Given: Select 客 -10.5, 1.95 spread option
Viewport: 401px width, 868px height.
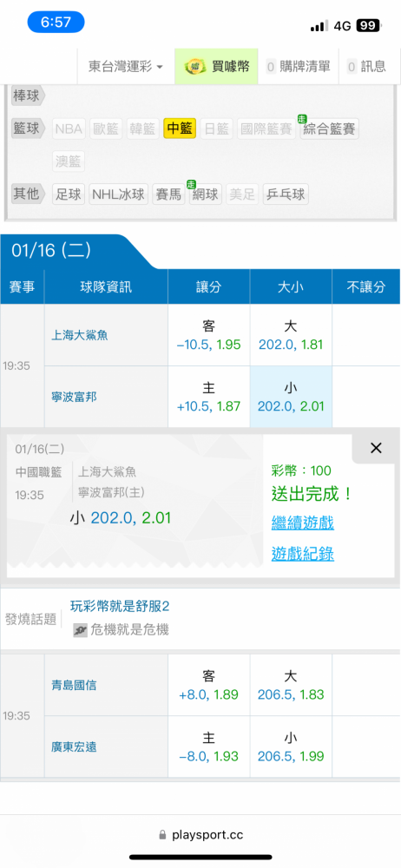Looking at the screenshot, I should 209,335.
